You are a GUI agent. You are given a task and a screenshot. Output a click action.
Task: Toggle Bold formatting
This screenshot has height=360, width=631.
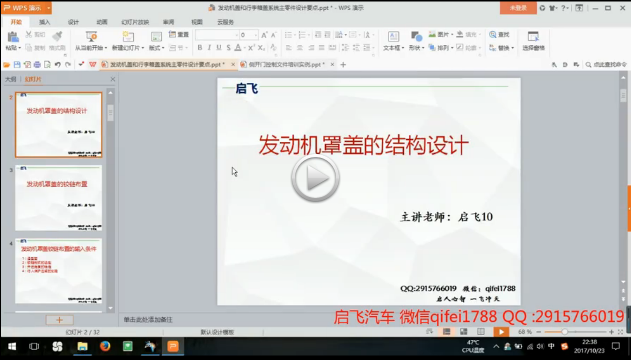(x=200, y=47)
